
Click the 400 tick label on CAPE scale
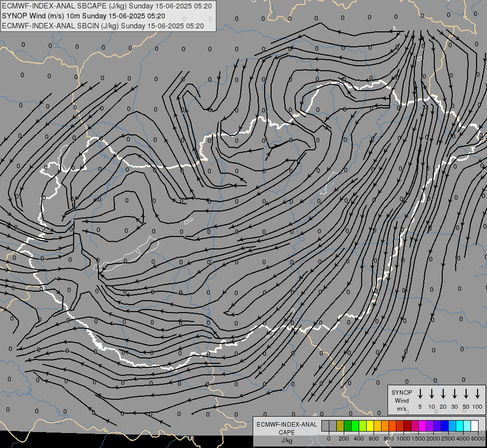tap(359, 439)
